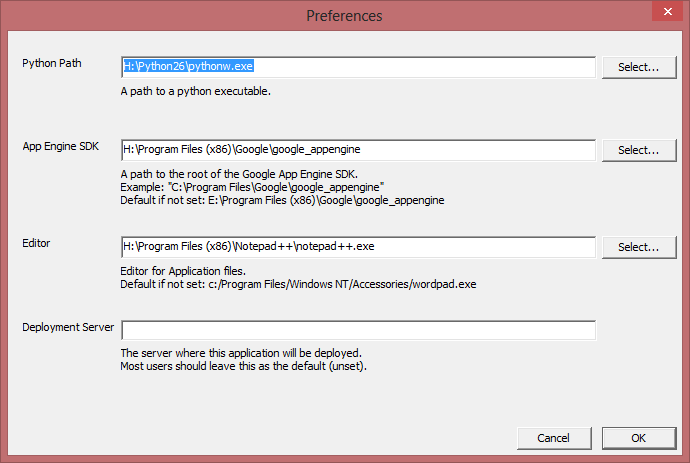Click the App Engine SDK example path text

click(252, 187)
